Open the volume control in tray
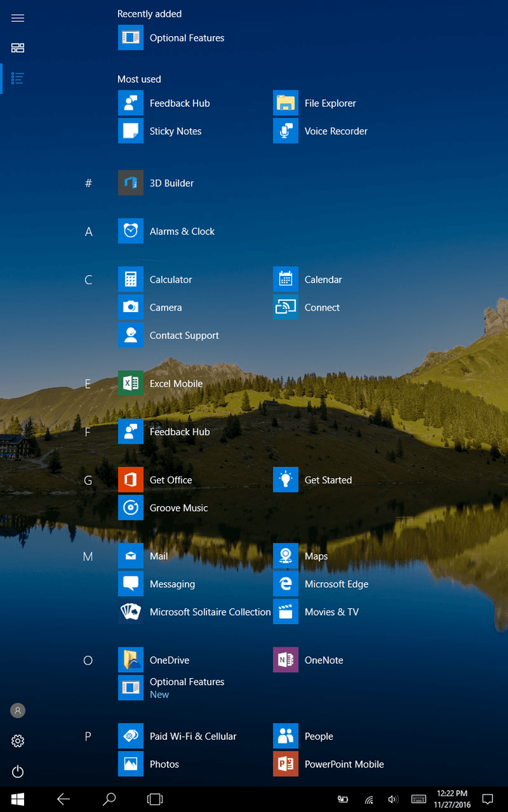508x812 pixels. 393,799
